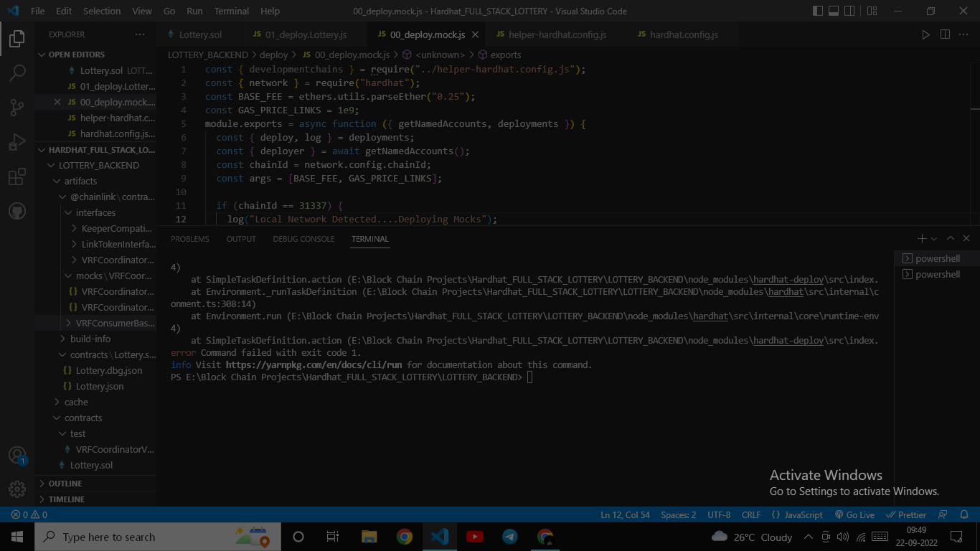Go to line via Ln 12, Col 54

click(625, 514)
